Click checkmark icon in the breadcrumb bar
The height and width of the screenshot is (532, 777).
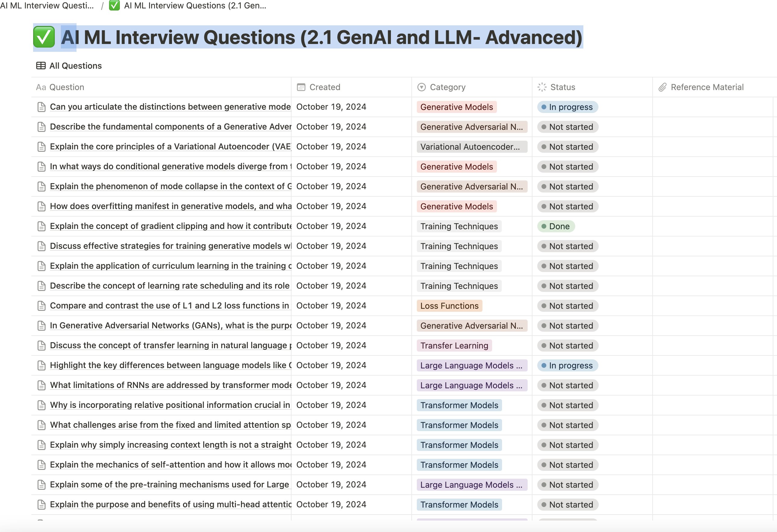coord(114,6)
